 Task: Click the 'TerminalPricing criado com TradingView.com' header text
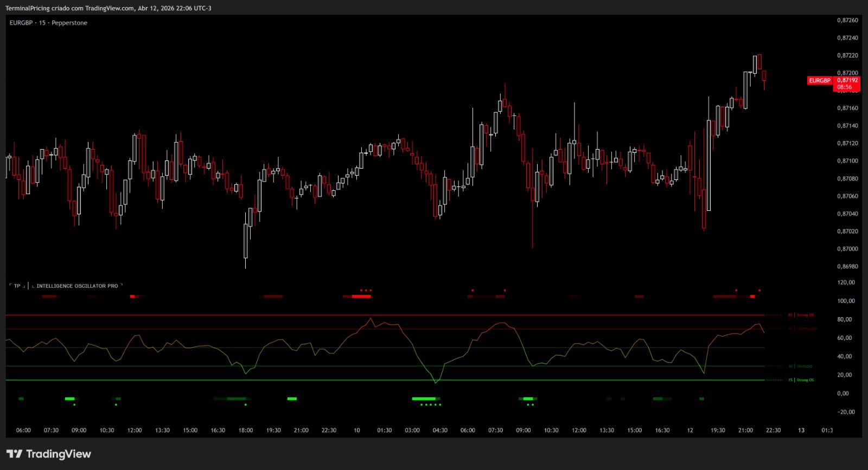[69, 8]
